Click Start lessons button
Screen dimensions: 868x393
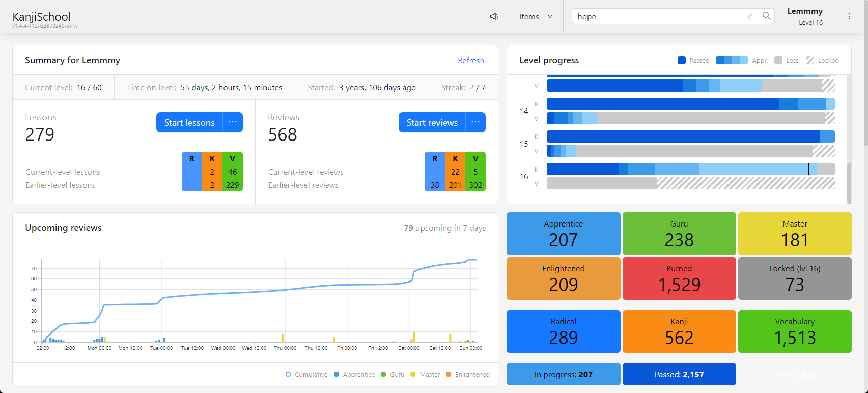tap(189, 122)
